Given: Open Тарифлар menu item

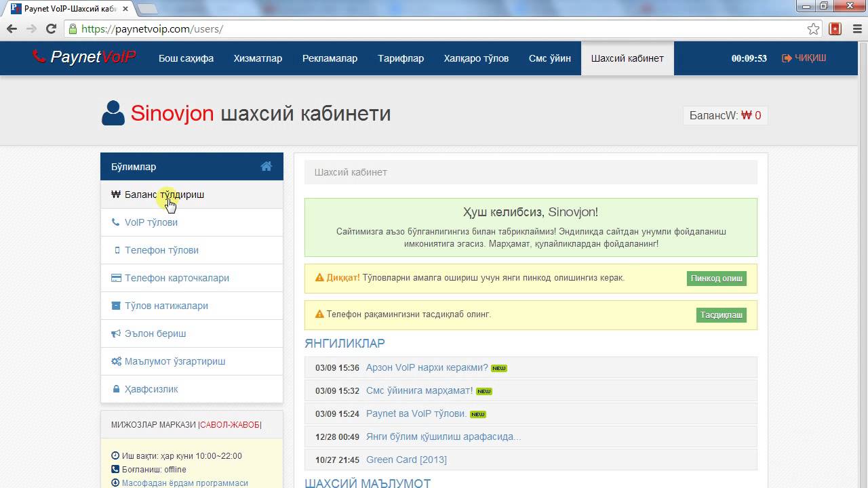Looking at the screenshot, I should coord(401,58).
